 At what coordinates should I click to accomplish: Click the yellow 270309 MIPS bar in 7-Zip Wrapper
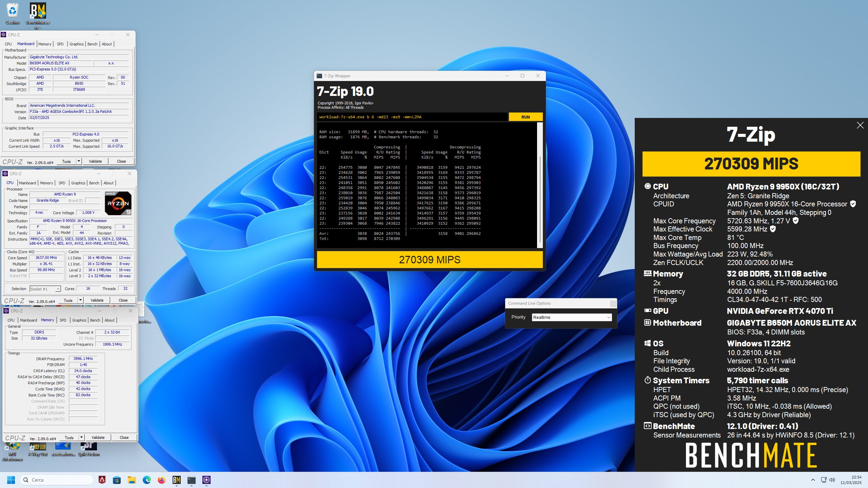430,260
